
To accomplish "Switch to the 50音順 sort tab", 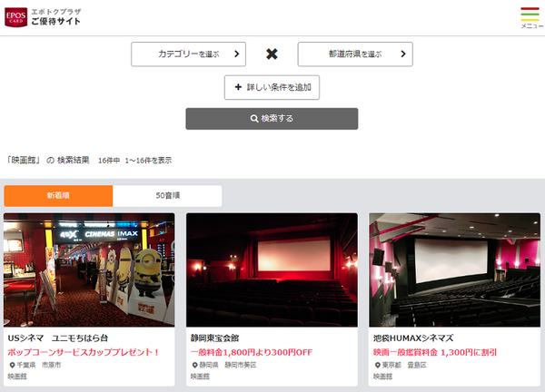I will (167, 196).
